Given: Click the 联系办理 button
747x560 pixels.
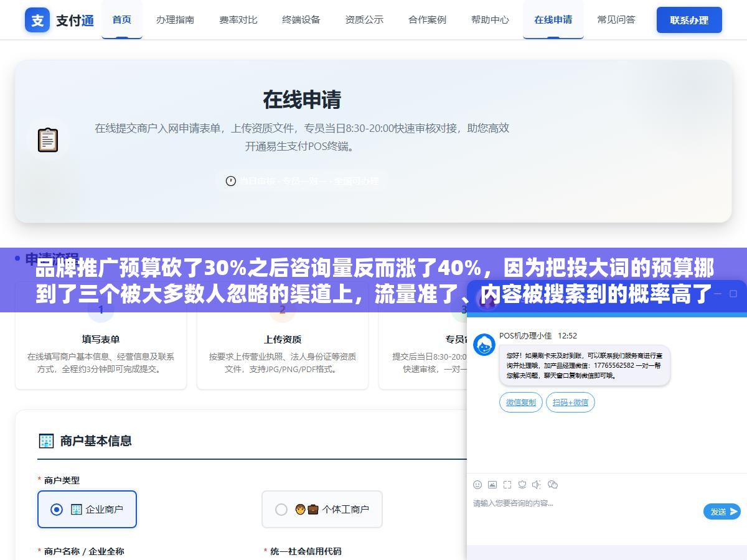Looking at the screenshot, I should 689,20.
